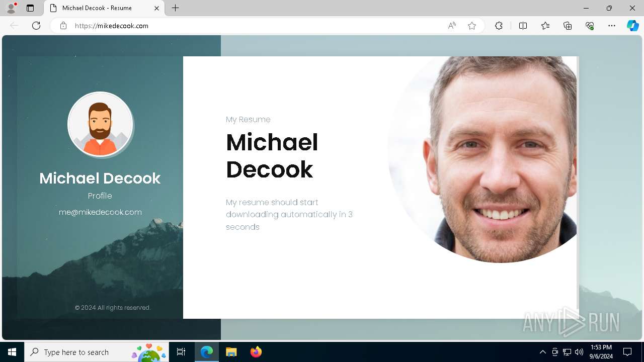Open the network status tray icon
Viewport: 644px width, 362px height.
[567, 352]
